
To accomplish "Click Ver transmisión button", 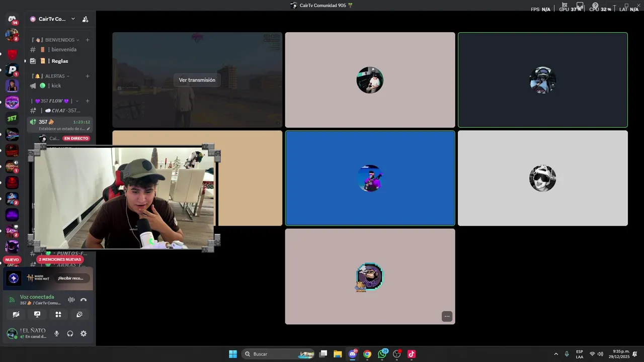I will [x=197, y=80].
